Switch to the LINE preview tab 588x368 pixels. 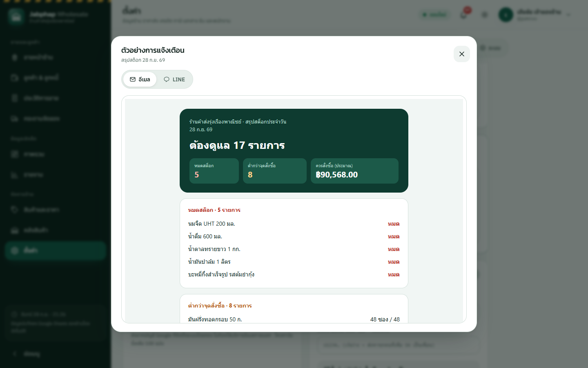click(174, 79)
